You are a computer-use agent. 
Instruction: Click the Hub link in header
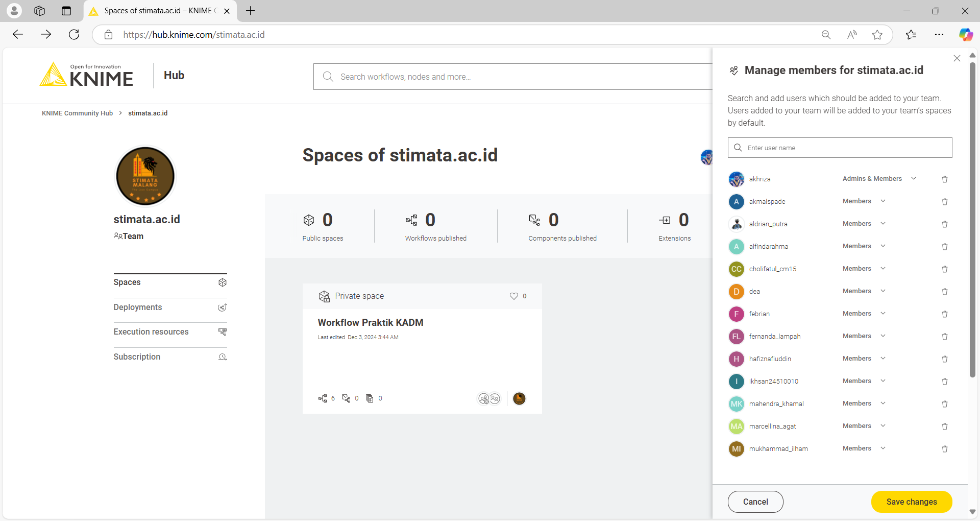point(174,76)
